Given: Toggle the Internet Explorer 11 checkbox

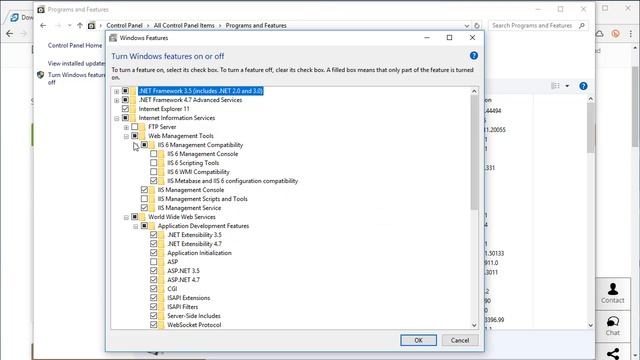Looking at the screenshot, I should [x=125, y=109].
